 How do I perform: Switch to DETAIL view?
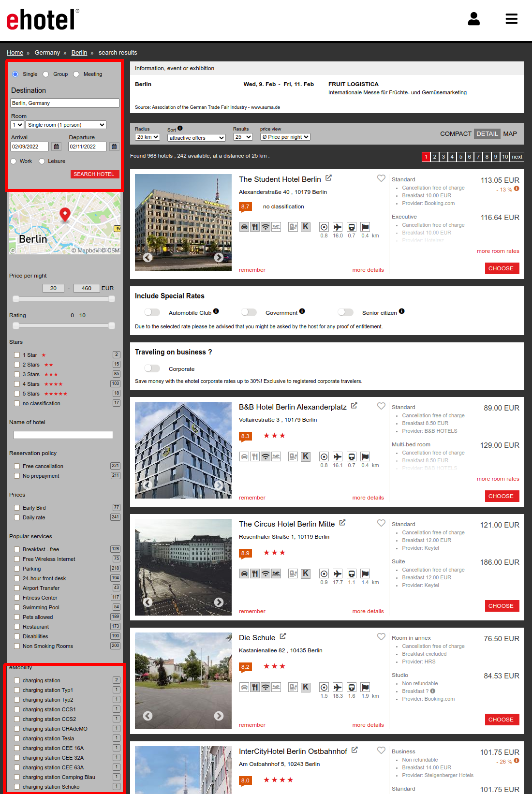[x=487, y=134]
